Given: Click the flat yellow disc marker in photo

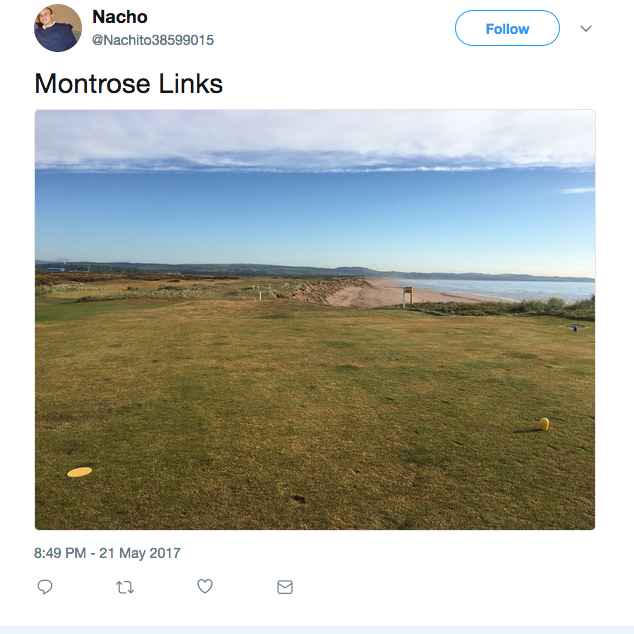Looking at the screenshot, I should pos(79,472).
